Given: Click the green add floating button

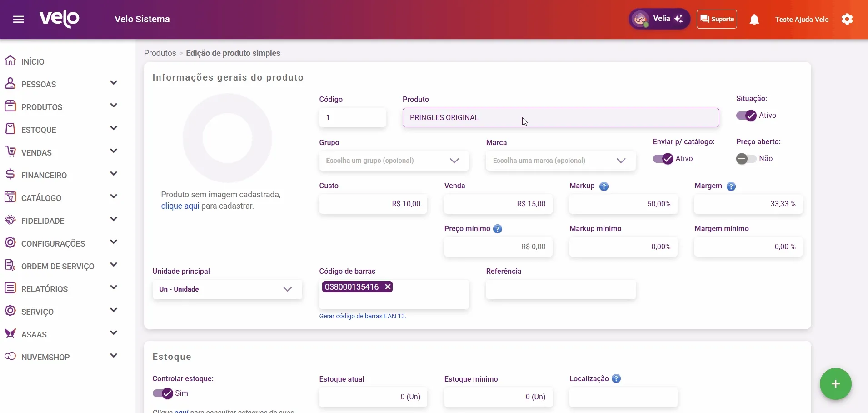Looking at the screenshot, I should tap(836, 384).
